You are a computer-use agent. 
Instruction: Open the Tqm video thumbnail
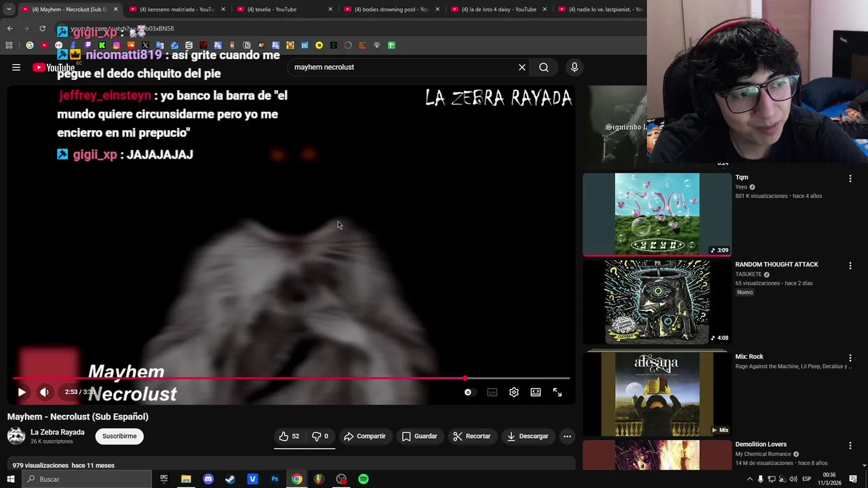pos(657,214)
